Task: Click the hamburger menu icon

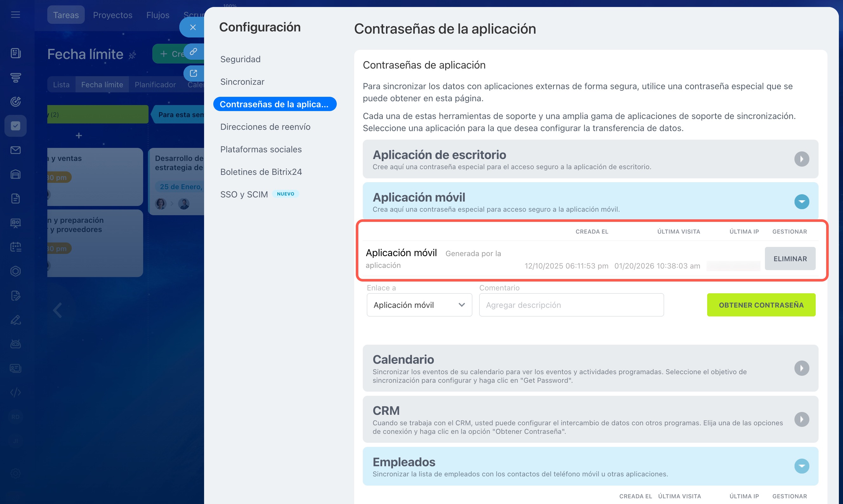Action: point(15,15)
